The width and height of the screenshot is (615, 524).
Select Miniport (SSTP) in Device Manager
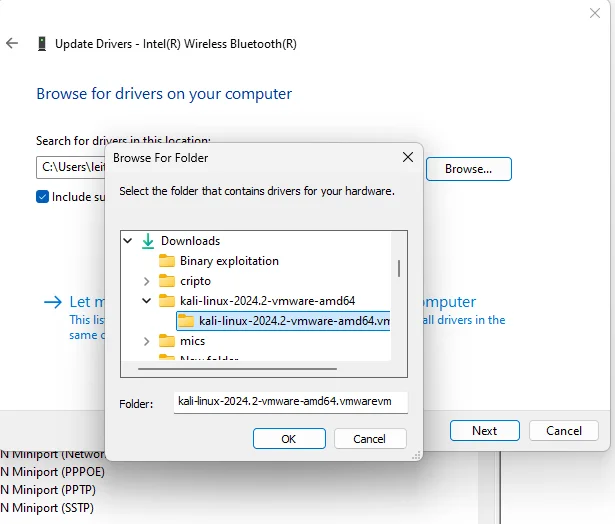coord(47,508)
